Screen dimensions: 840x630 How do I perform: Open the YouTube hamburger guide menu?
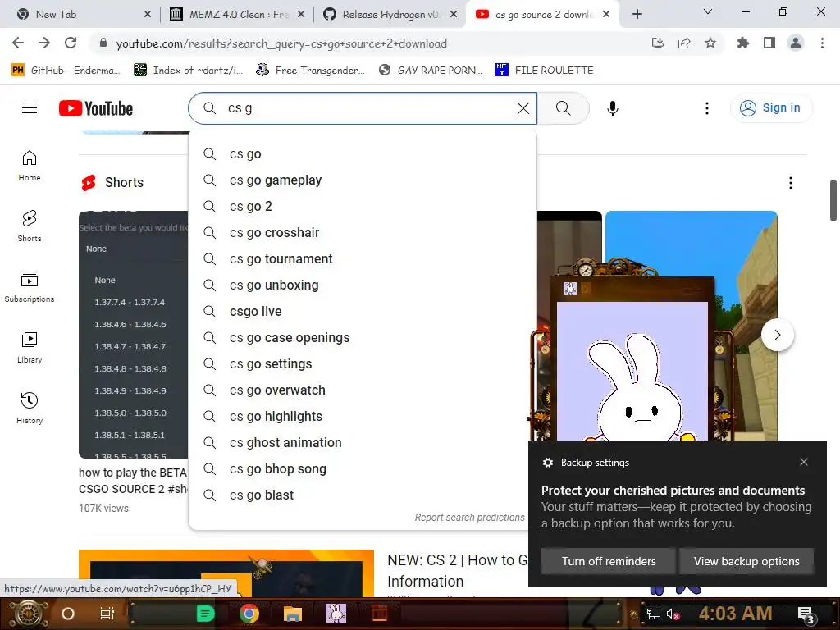[30, 108]
